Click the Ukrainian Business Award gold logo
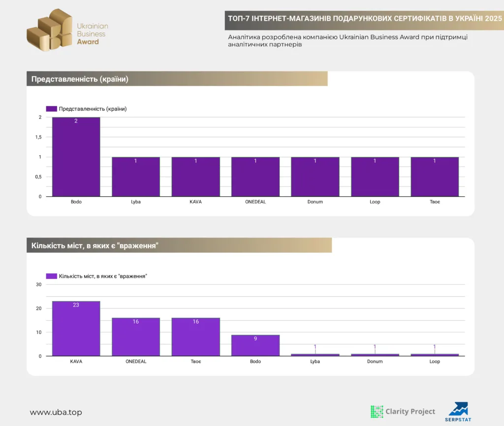This screenshot has height=426, width=504. coord(67,30)
